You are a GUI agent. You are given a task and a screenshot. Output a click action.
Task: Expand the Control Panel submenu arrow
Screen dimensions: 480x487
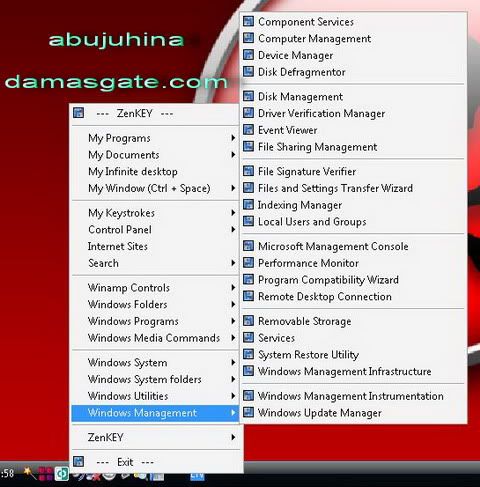(x=233, y=229)
